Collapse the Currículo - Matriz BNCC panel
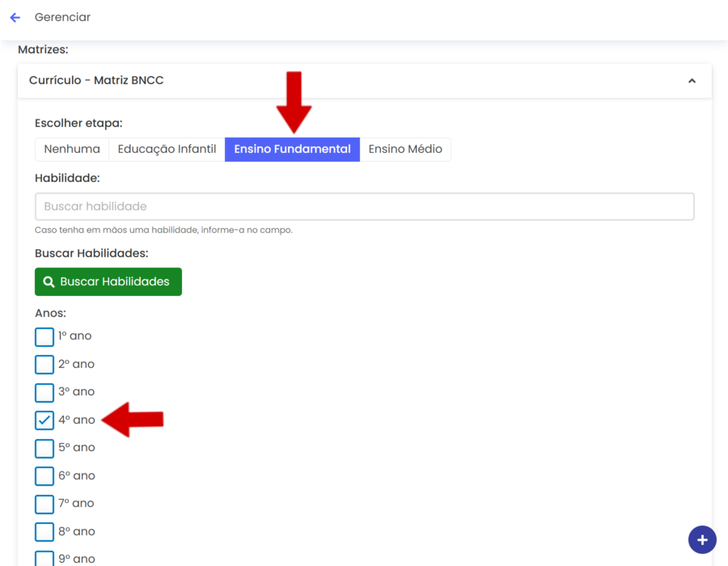The height and width of the screenshot is (566, 728). 692,81
